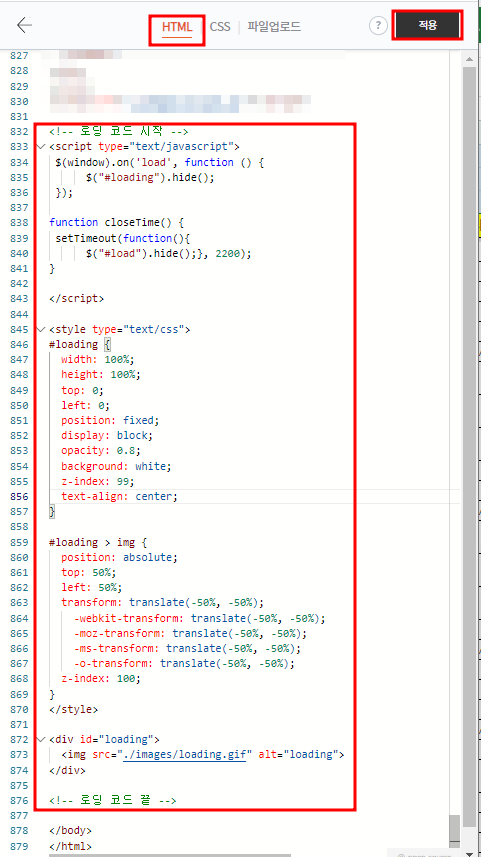Click the '</html>' tag line
Screen dimensions: 481x857
pyautogui.click(x=71, y=846)
